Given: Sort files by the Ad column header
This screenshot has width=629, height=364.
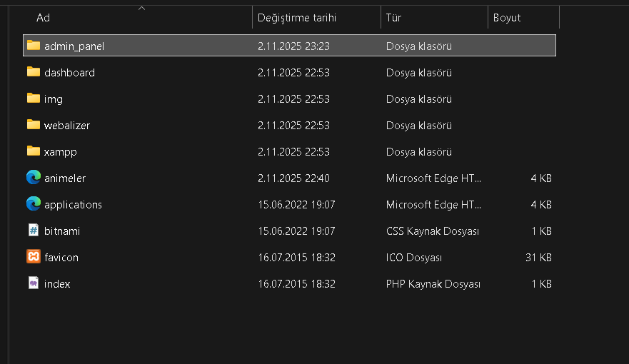Looking at the screenshot, I should pos(43,18).
